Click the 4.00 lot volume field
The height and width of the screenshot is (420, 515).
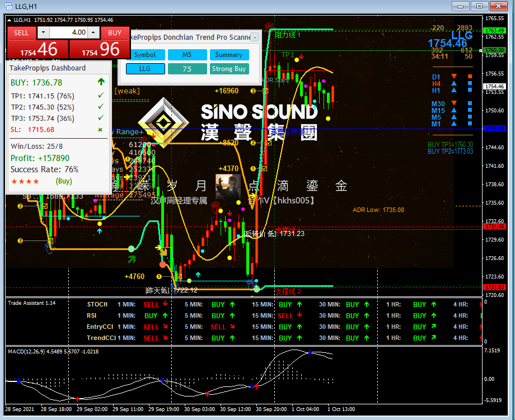coord(68,32)
